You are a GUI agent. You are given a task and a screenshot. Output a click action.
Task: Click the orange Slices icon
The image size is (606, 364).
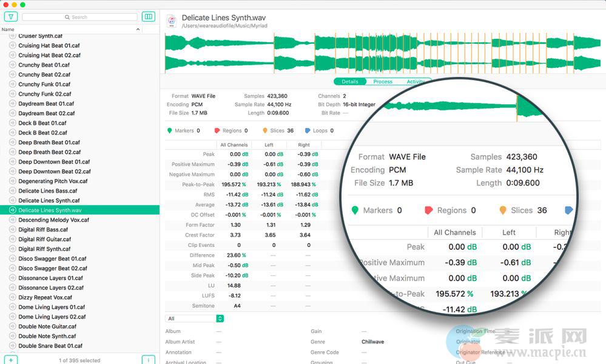(x=265, y=130)
